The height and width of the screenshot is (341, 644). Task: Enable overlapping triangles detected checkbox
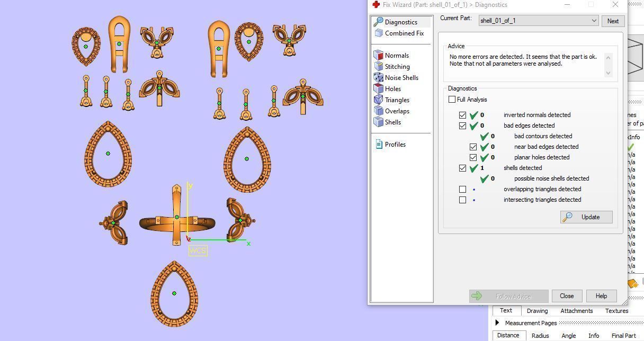click(462, 189)
